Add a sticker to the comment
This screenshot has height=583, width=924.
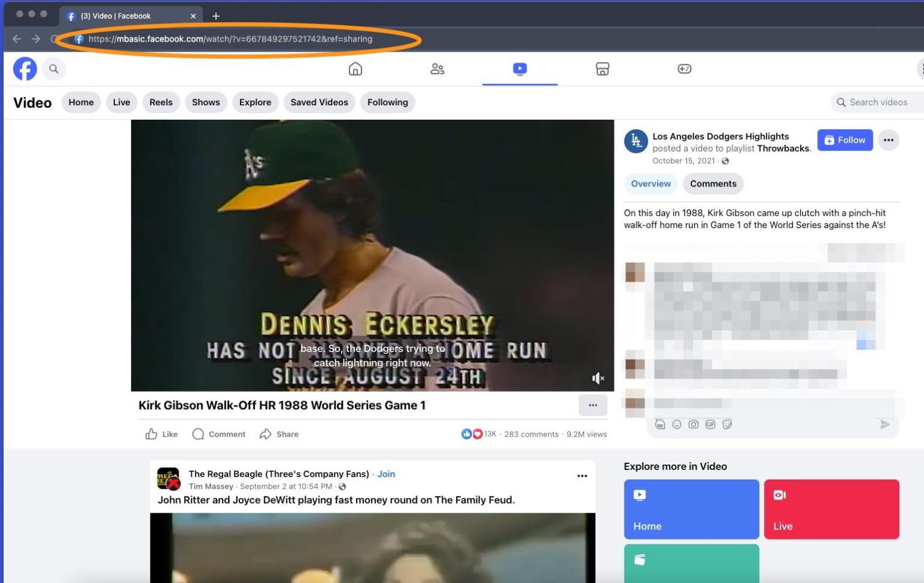728,424
